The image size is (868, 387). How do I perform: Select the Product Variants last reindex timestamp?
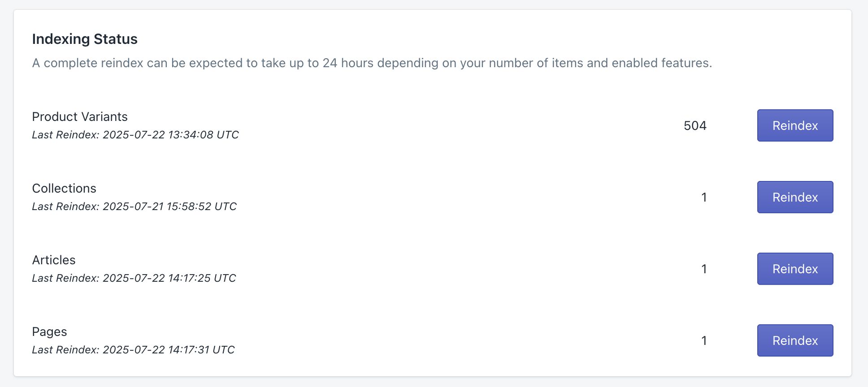pos(135,135)
